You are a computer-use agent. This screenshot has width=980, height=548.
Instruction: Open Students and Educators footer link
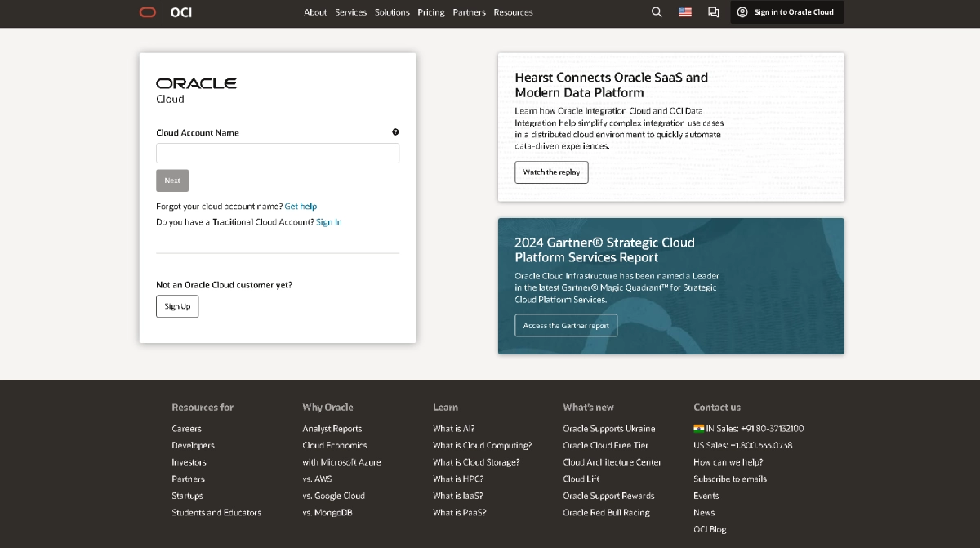[216, 513]
